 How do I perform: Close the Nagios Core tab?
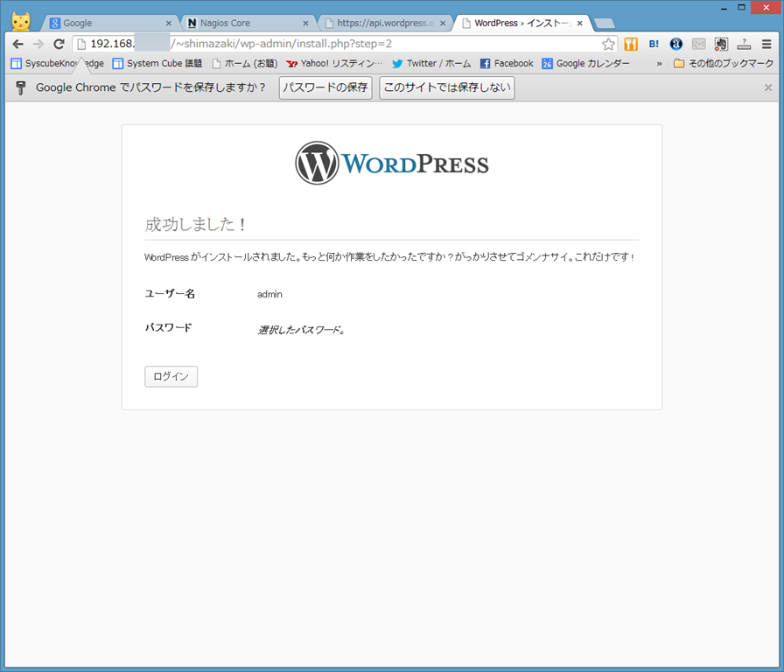coord(305,23)
